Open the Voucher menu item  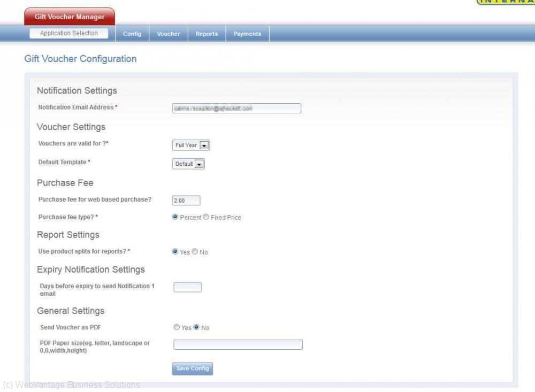tap(168, 34)
